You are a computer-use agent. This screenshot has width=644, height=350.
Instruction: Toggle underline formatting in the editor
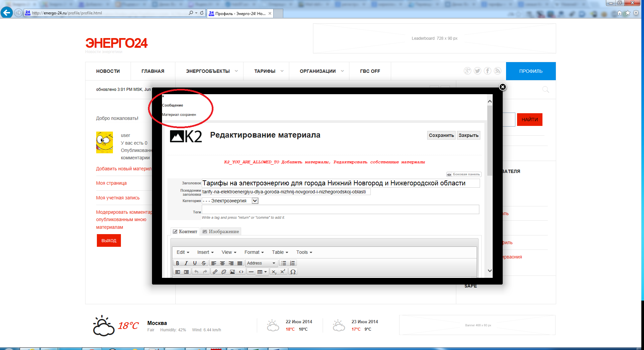point(195,263)
